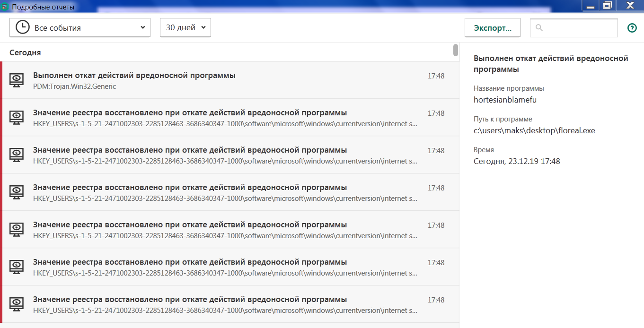
Task: Click monitor icon of third registry restored event
Action: coord(17,192)
